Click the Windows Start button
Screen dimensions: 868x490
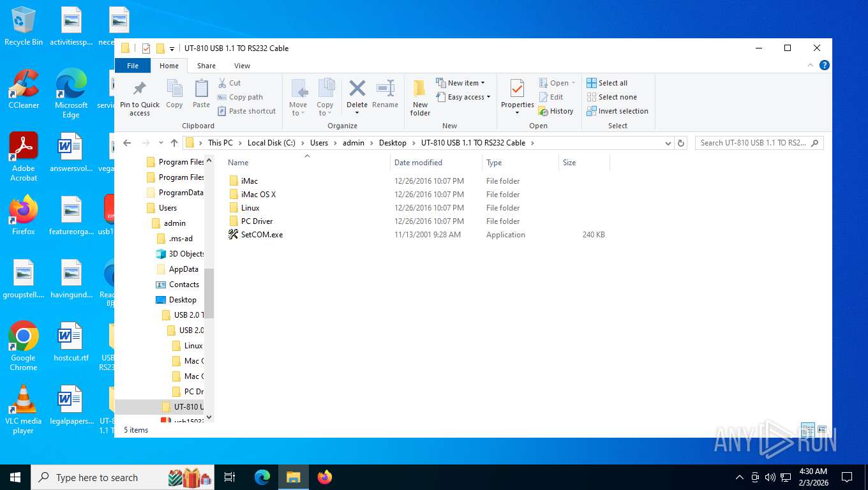tap(15, 477)
